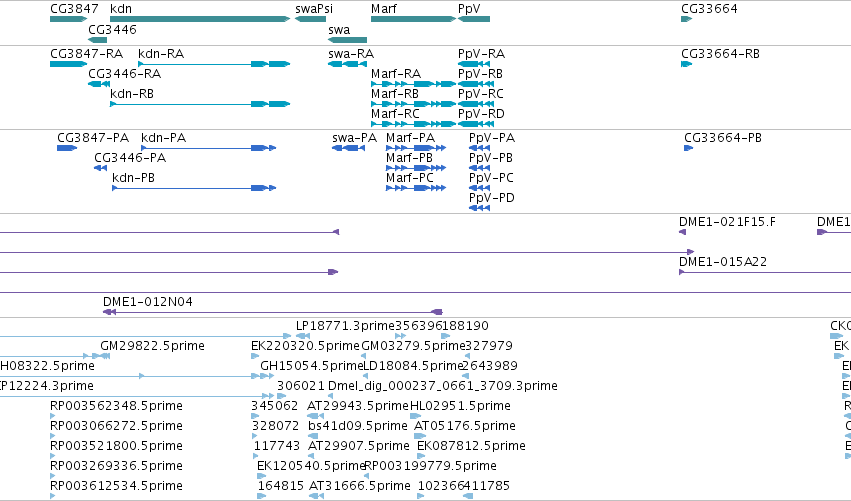Click the RP003562348.5prime EST
The image size is (851, 501).
tap(116, 406)
